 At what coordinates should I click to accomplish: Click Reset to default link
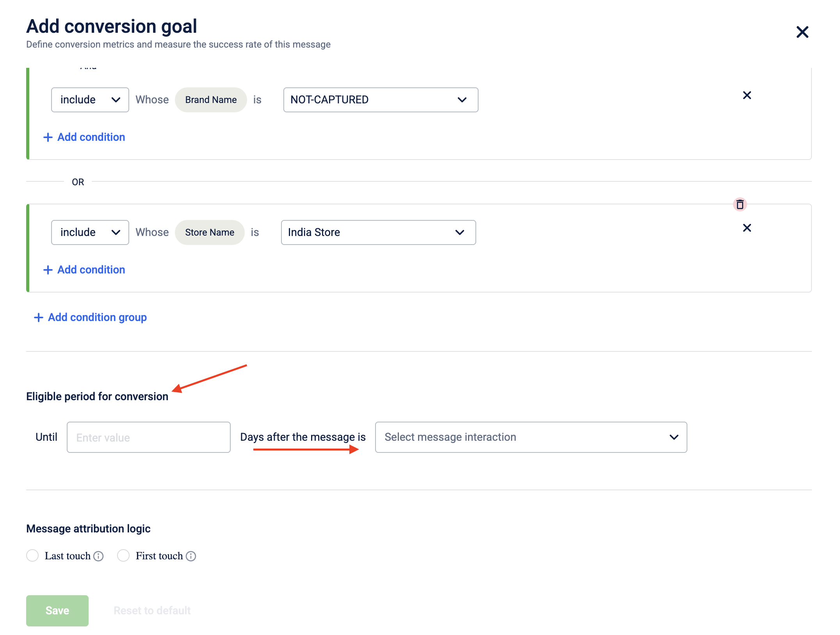[x=152, y=610]
